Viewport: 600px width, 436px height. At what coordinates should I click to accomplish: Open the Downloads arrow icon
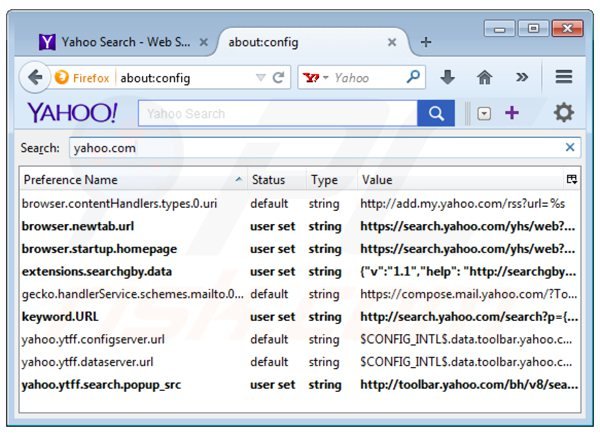[x=447, y=77]
